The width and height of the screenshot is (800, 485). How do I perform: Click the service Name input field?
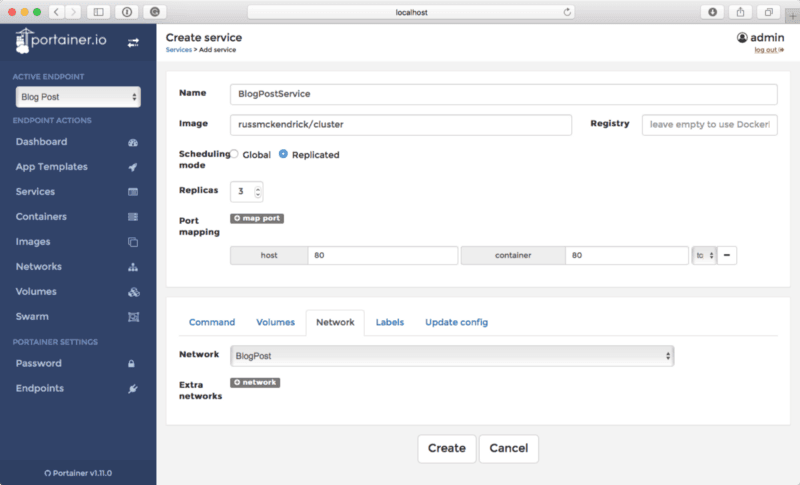click(x=503, y=93)
